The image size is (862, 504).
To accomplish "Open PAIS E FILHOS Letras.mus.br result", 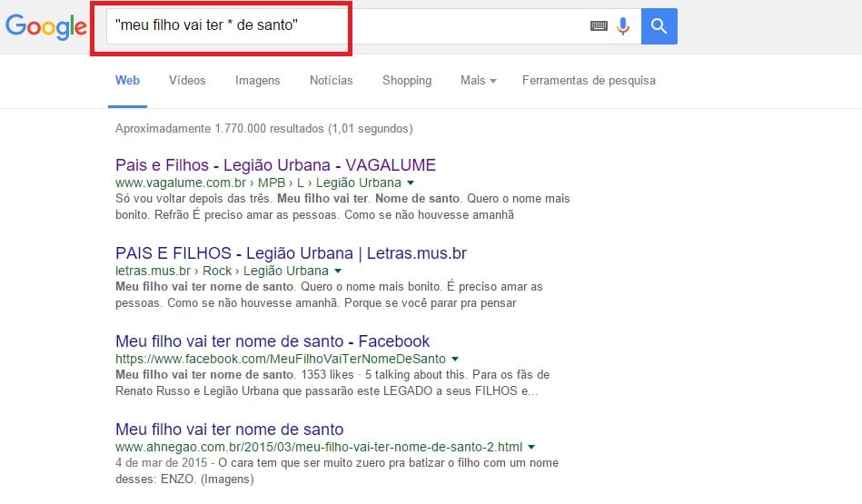I will click(x=291, y=252).
